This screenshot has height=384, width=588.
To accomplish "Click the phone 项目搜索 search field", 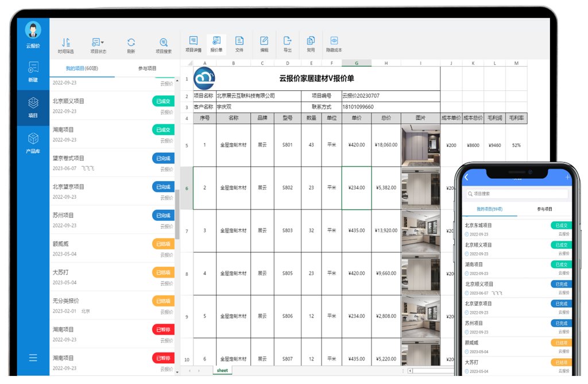I will pos(517,194).
